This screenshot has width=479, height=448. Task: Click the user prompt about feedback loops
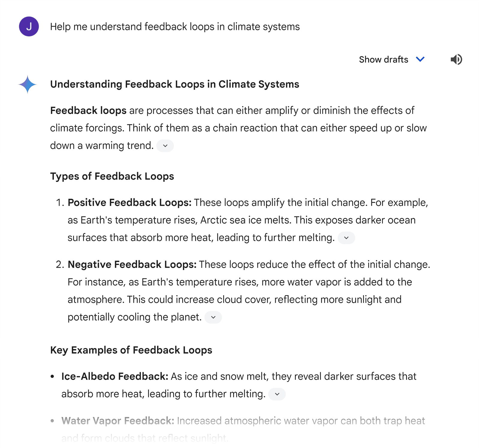click(175, 27)
